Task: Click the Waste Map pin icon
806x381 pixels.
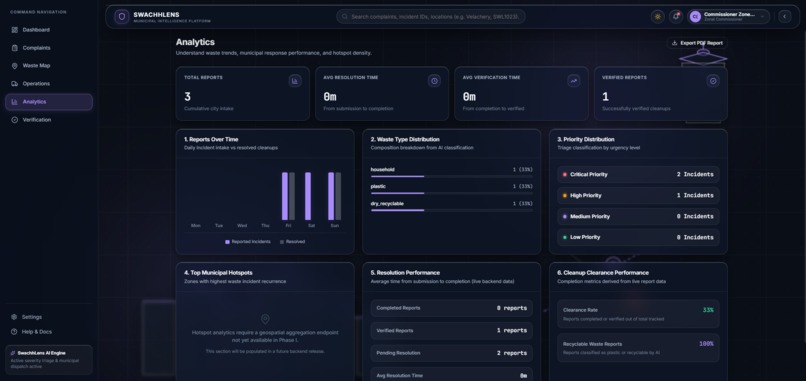Action: click(x=14, y=66)
